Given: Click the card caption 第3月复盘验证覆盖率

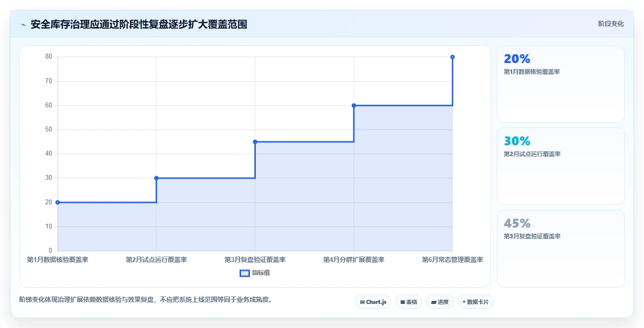Looking at the screenshot, I should pos(532,236).
